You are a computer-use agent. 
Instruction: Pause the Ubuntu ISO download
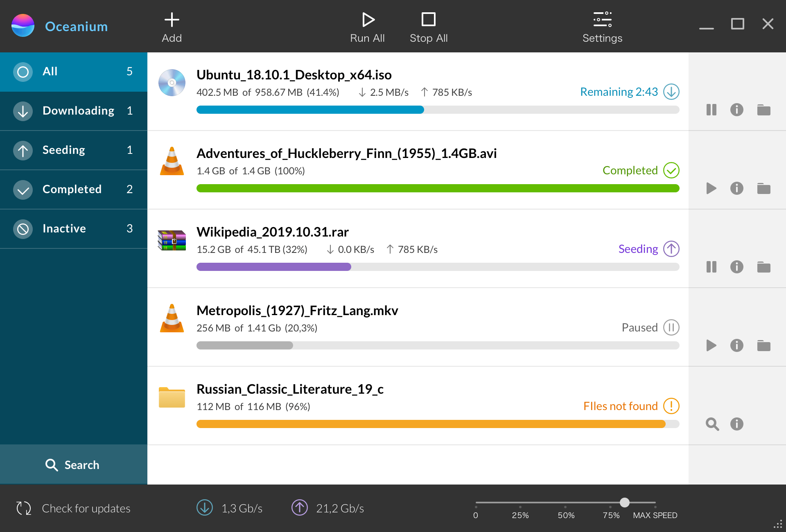(x=711, y=110)
